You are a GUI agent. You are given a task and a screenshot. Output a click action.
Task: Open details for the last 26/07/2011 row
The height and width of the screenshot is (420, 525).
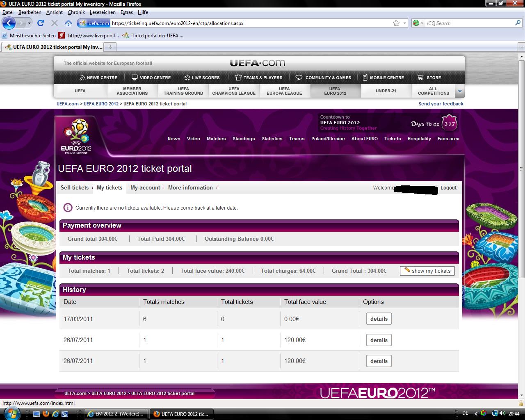pyautogui.click(x=379, y=361)
